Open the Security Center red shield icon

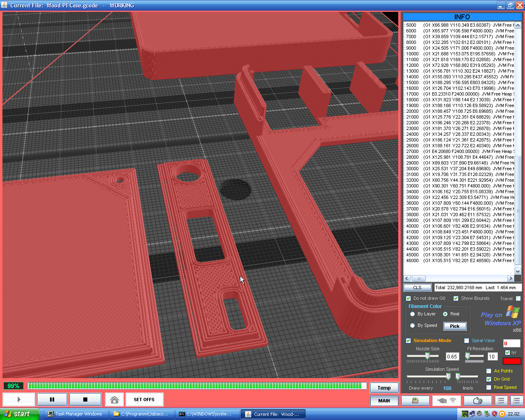coord(494,414)
